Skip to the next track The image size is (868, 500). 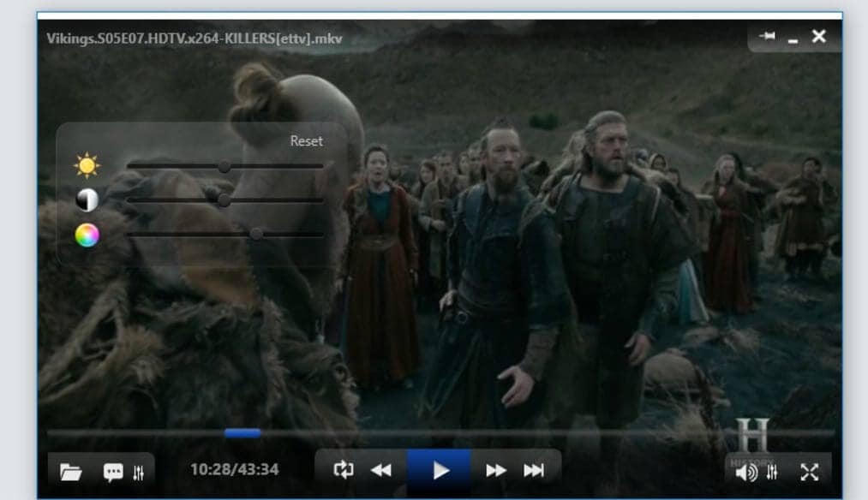tap(534, 470)
